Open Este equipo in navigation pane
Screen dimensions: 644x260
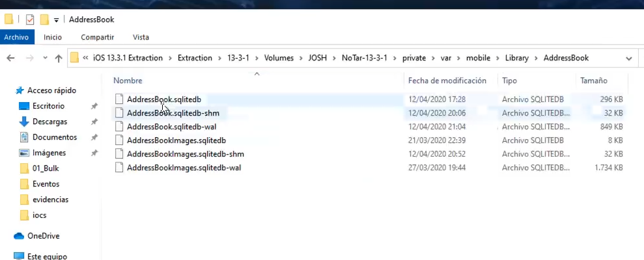[x=47, y=256]
